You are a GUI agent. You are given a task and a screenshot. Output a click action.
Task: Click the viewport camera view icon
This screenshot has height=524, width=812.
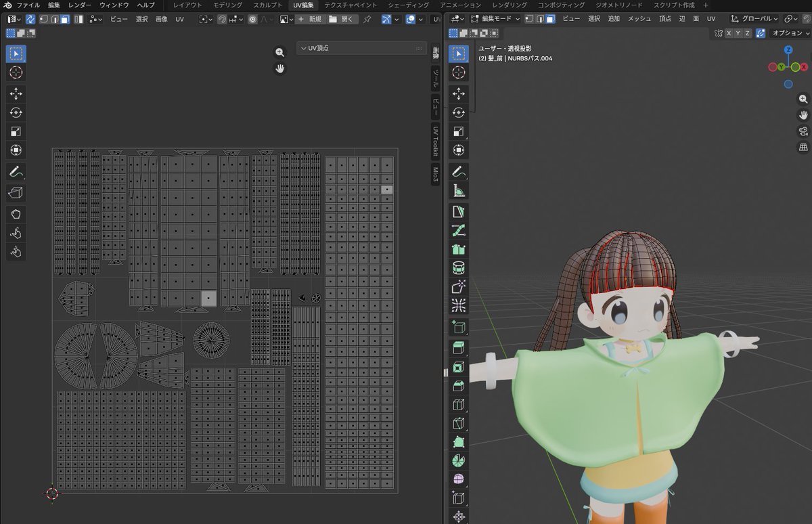pyautogui.click(x=803, y=131)
